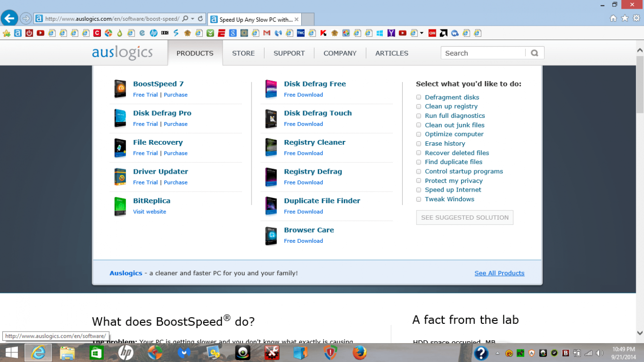Open the PRODUCTS navigation menu
This screenshot has width=644, height=362.
point(195,53)
